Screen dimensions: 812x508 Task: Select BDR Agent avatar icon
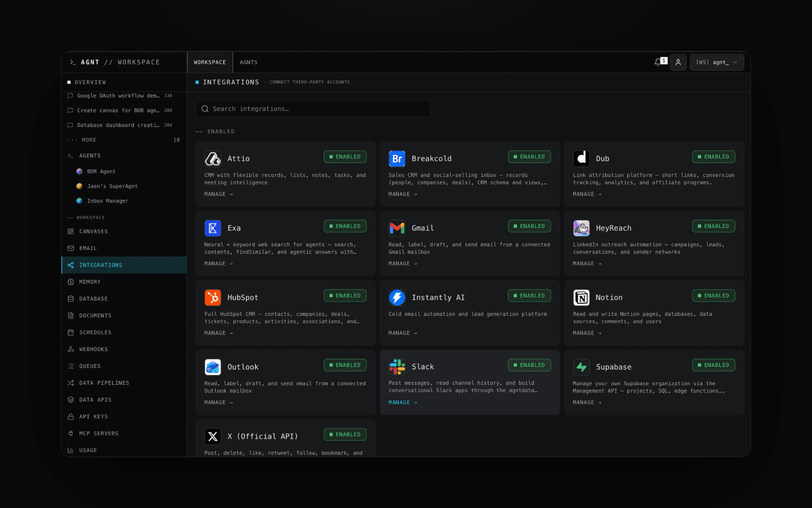click(80, 171)
